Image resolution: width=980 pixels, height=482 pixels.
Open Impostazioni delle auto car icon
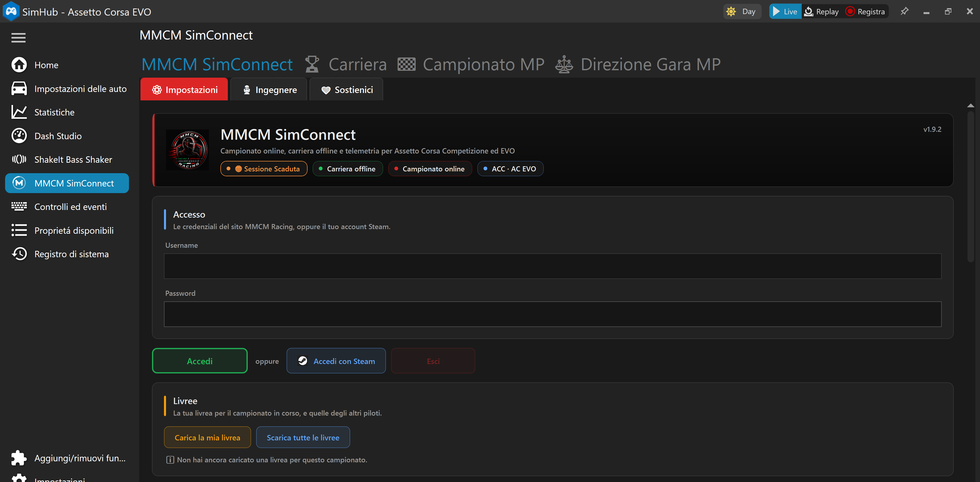click(19, 89)
